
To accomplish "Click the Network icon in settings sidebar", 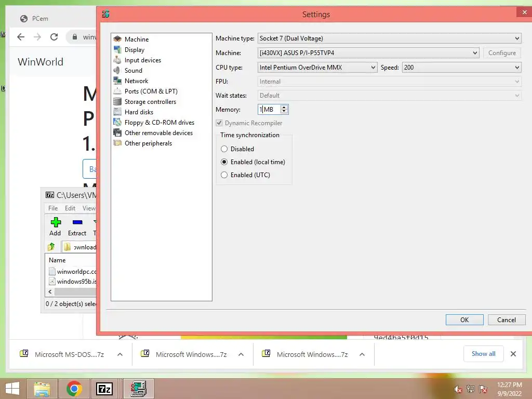I will tap(117, 81).
